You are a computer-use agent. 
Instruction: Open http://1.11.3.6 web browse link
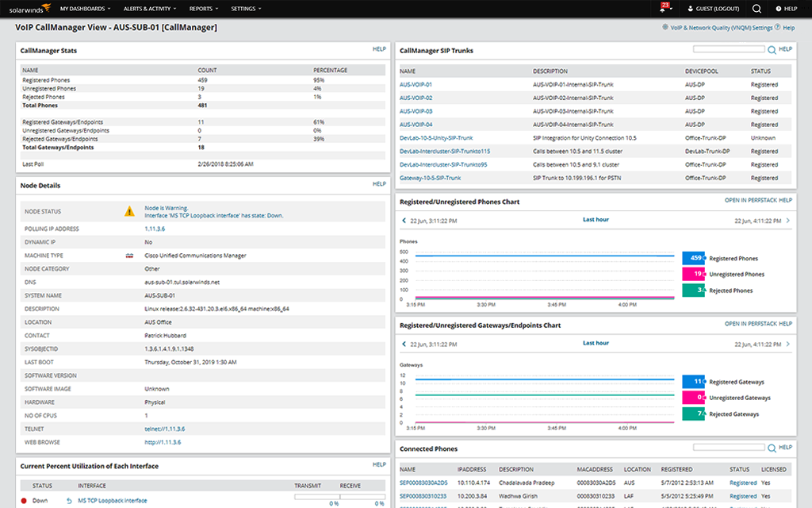(x=163, y=443)
